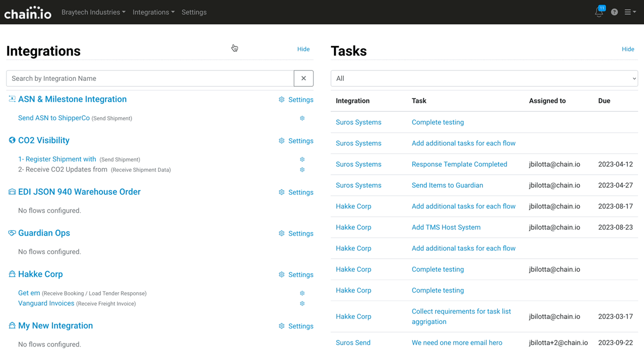This screenshot has height=350, width=644.
Task: Open EDI JSON 940 Warehouse Order link
Action: pyautogui.click(x=79, y=192)
